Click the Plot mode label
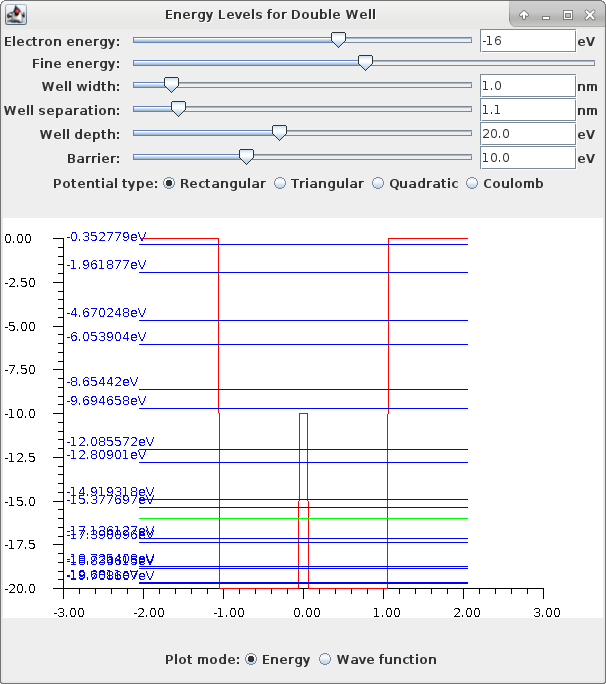 coord(202,659)
